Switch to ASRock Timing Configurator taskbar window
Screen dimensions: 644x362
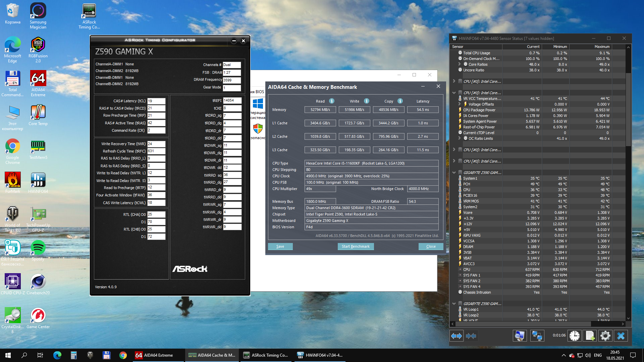coord(266,355)
